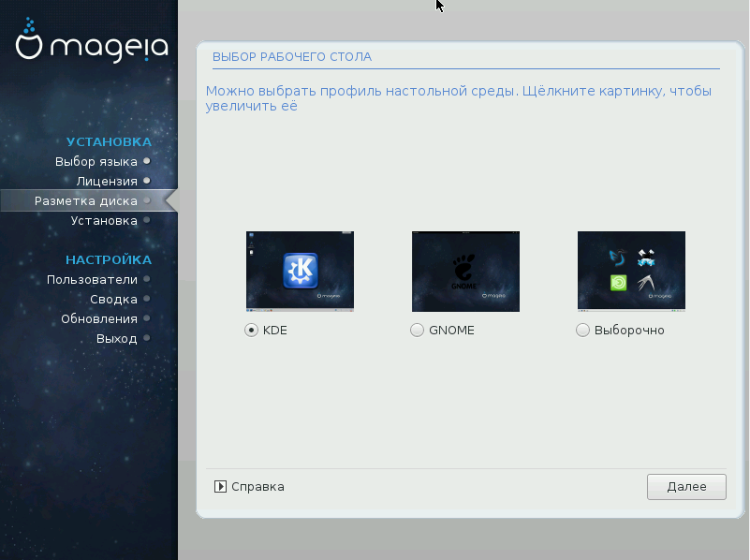Click the УСТАНОВКА section heading
The image size is (750, 560).
109,141
